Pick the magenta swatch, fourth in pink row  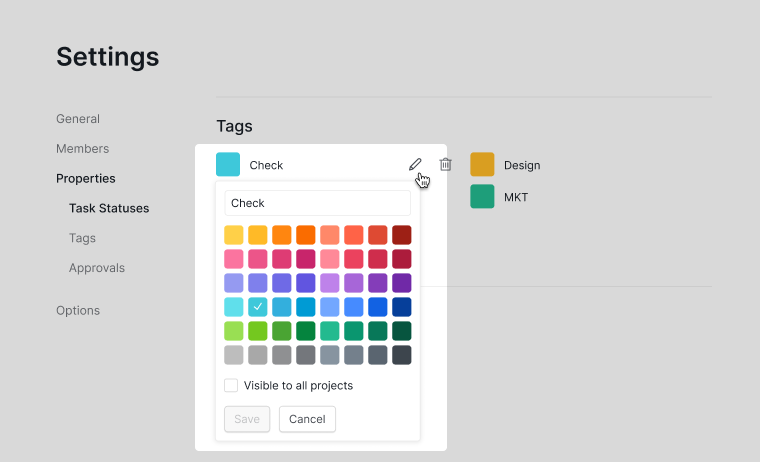pos(306,259)
